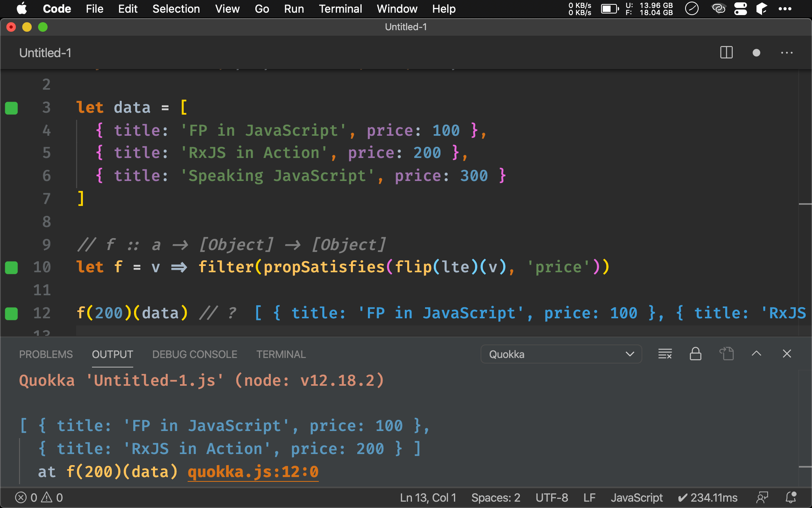Click the Quokka 234.11ms status item
Viewport: 812px width, 508px height.
point(708,498)
